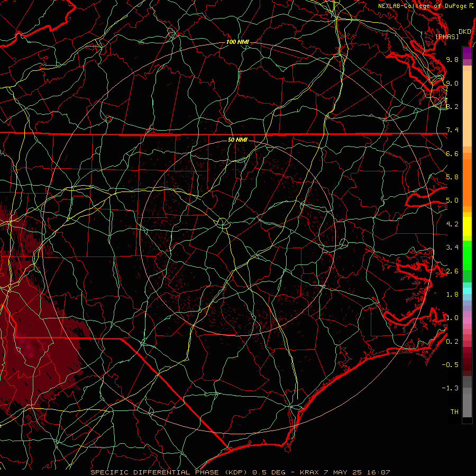Pick the 3.4 legend value
476x476 pixels.
pyautogui.click(x=452, y=248)
